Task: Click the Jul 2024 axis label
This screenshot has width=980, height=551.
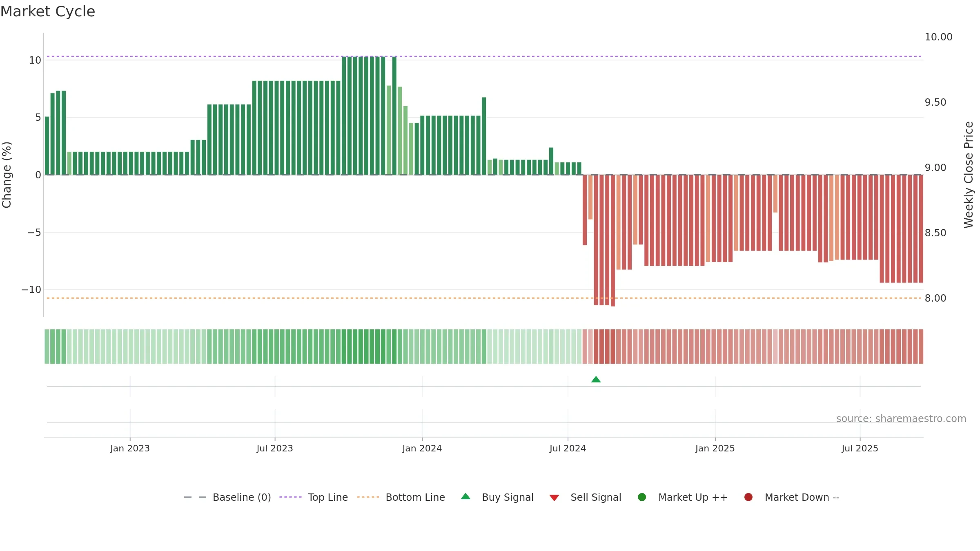Action: (x=568, y=449)
